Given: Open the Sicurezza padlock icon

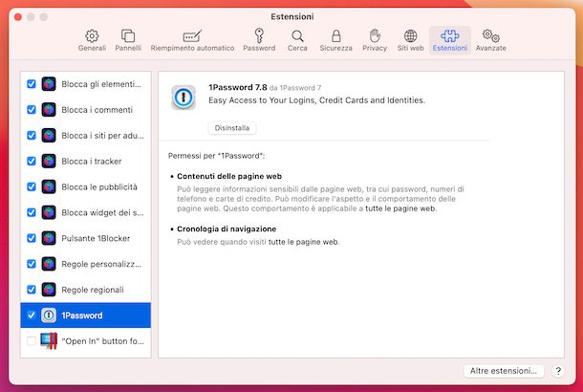Looking at the screenshot, I should (x=336, y=36).
